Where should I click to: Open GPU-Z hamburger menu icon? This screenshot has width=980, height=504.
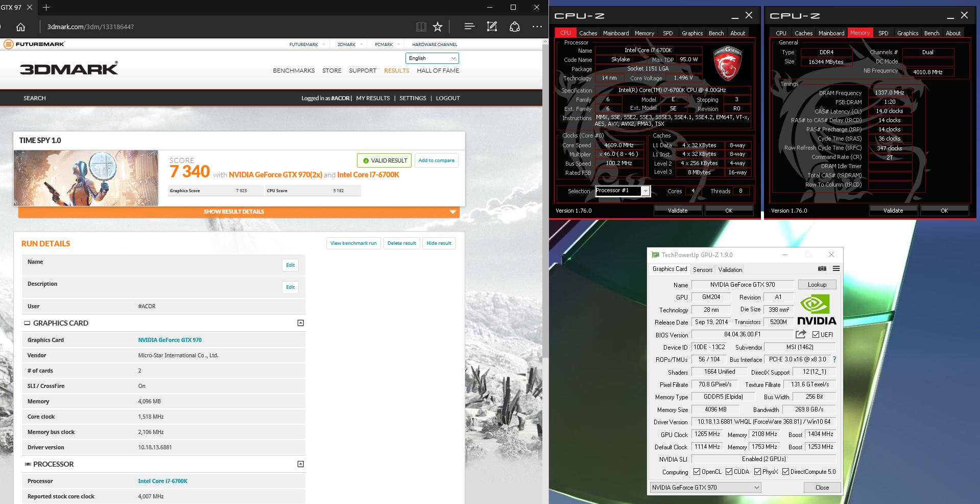coord(836,268)
